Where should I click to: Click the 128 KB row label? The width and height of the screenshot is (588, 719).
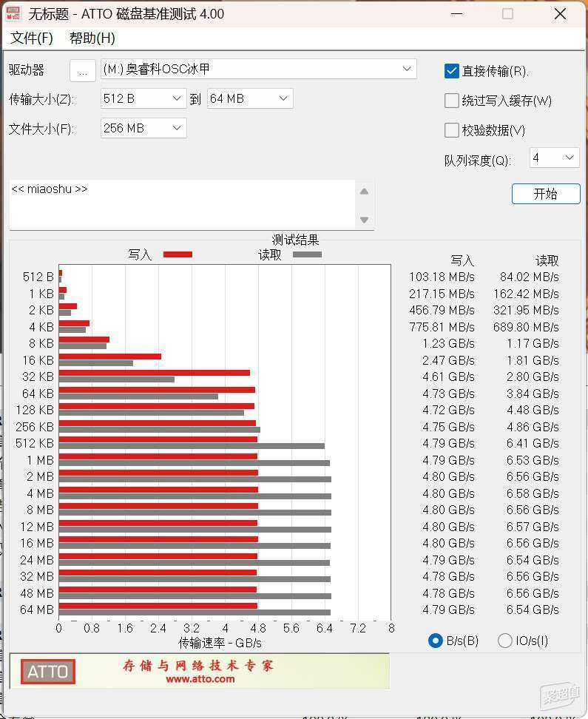[x=35, y=410]
